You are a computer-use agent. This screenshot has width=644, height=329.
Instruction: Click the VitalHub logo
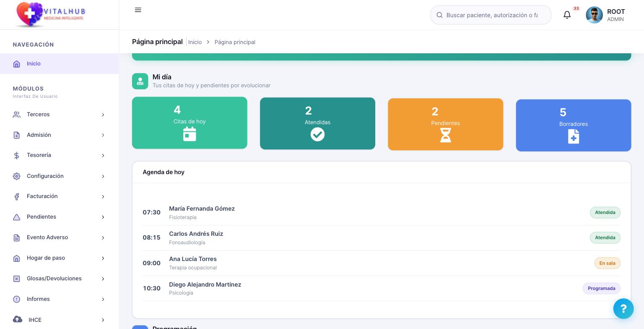click(50, 15)
